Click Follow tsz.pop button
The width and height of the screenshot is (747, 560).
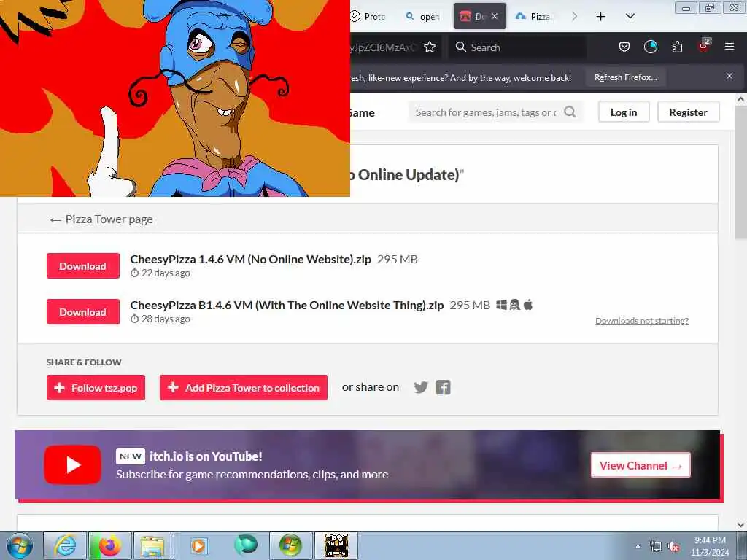[x=96, y=388]
